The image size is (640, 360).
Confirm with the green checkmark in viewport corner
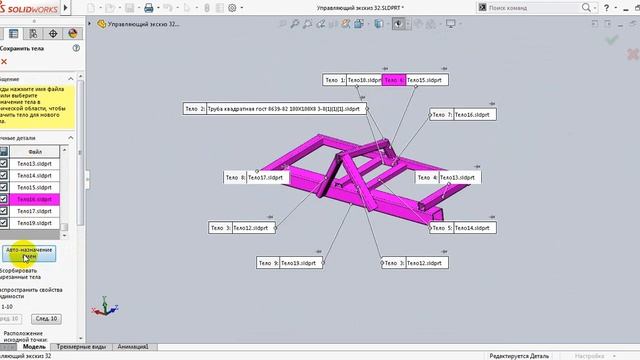pos(612,40)
